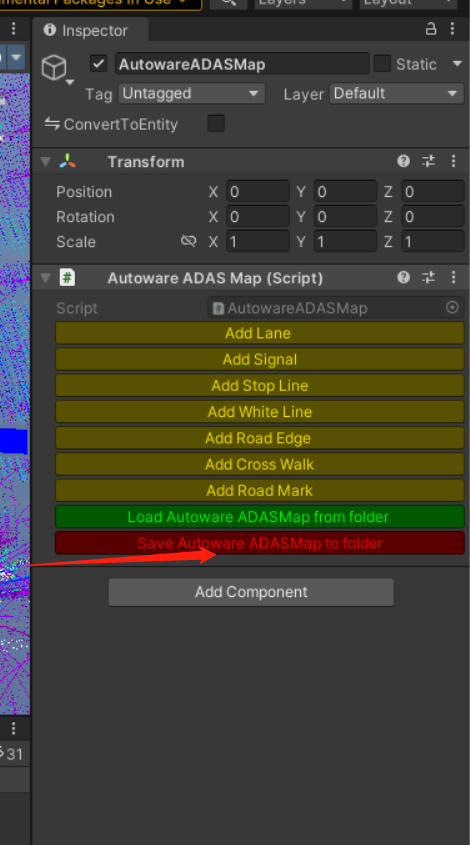Image resolution: width=470 pixels, height=845 pixels.
Task: Open the Layout dropdown in top toolbar
Action: tap(408, 3)
